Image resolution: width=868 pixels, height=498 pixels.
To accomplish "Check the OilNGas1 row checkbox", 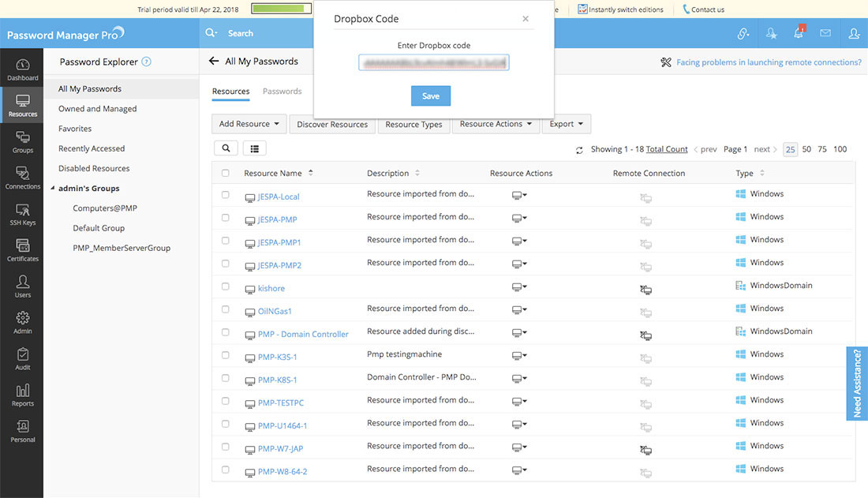I will pos(226,309).
